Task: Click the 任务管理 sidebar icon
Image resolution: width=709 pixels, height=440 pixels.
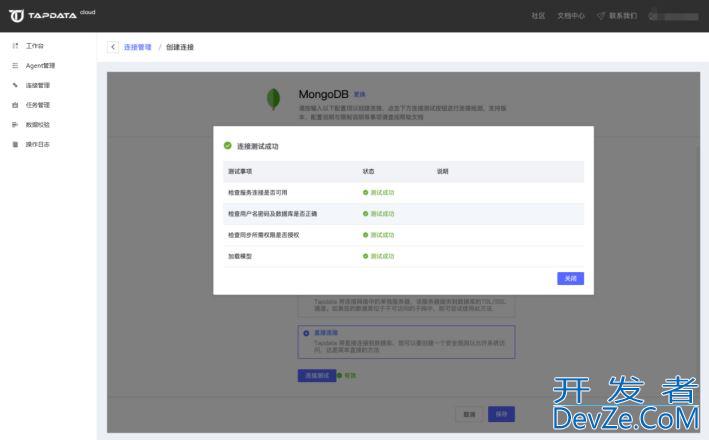Action: [15, 105]
